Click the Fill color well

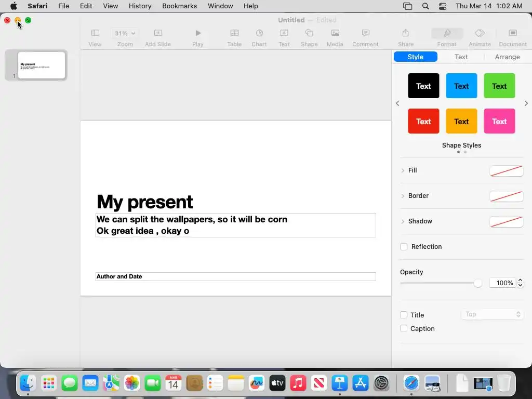[x=506, y=170]
